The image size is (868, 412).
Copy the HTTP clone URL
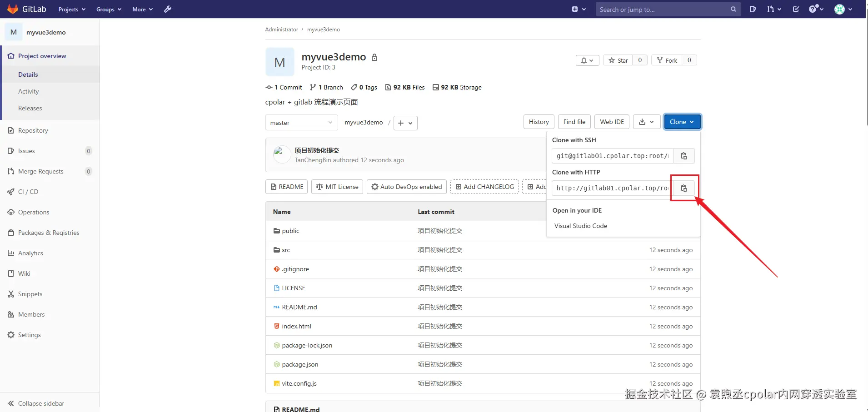(x=683, y=188)
